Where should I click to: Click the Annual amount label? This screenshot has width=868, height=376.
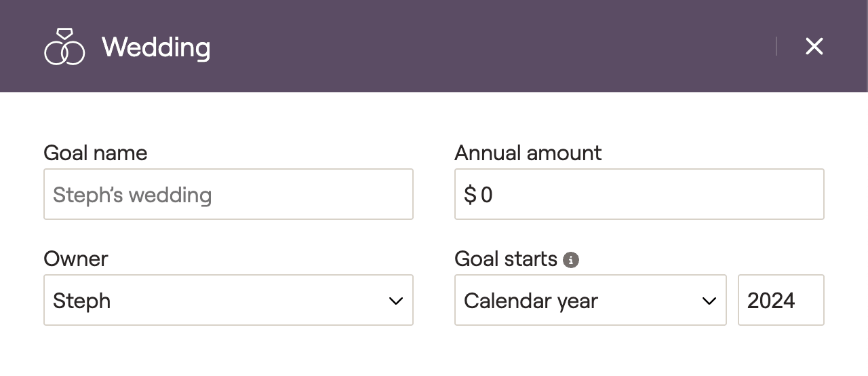click(528, 153)
